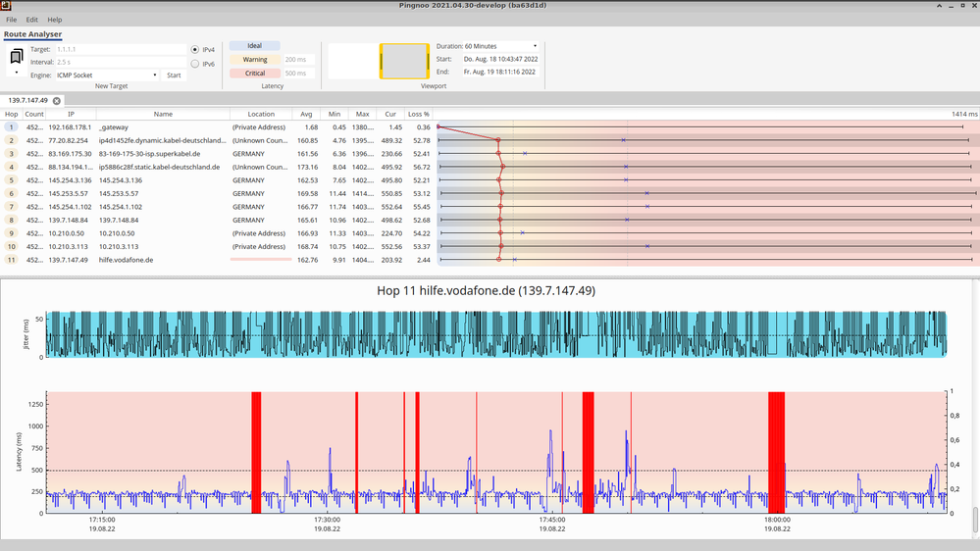The width and height of the screenshot is (980, 551).
Task: Click the Start button
Action: tap(174, 75)
